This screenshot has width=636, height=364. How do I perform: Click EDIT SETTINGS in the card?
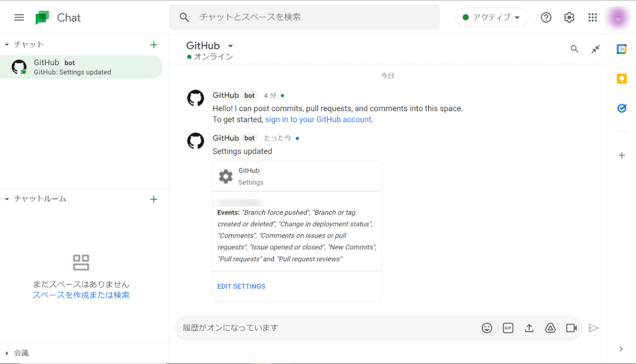[241, 286]
